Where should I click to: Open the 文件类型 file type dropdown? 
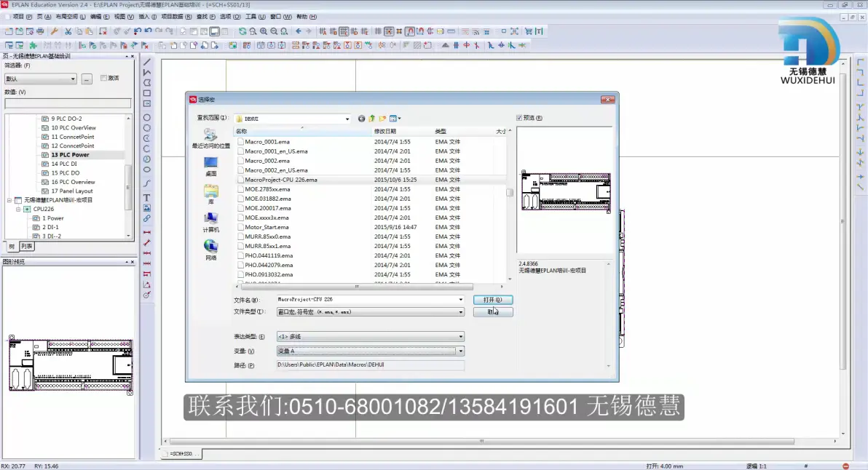[460, 312]
